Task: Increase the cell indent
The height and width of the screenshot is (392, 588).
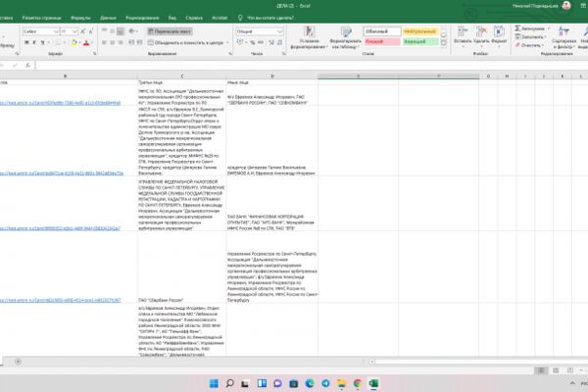Action: point(139,43)
